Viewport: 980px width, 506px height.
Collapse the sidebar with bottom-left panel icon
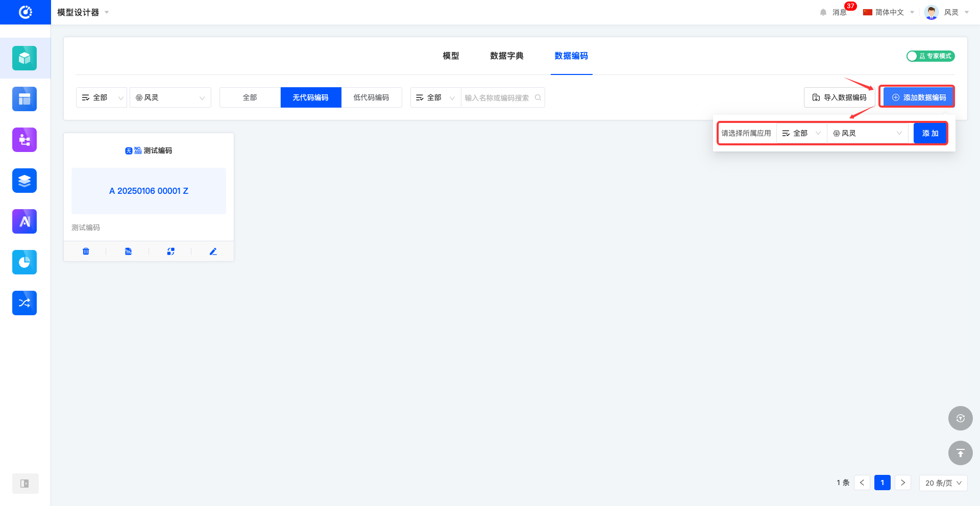pos(24,484)
